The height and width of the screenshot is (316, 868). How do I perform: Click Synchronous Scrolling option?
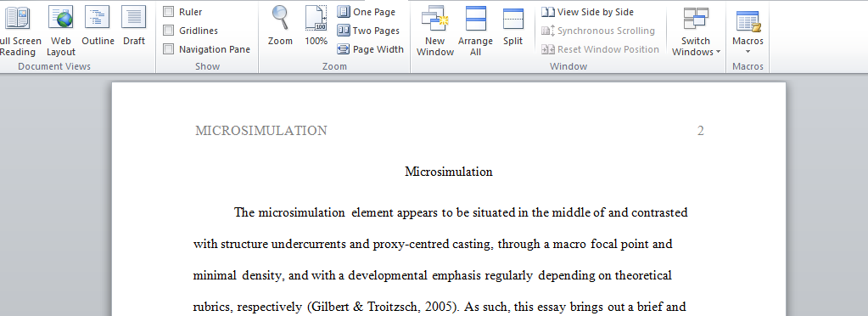(598, 31)
